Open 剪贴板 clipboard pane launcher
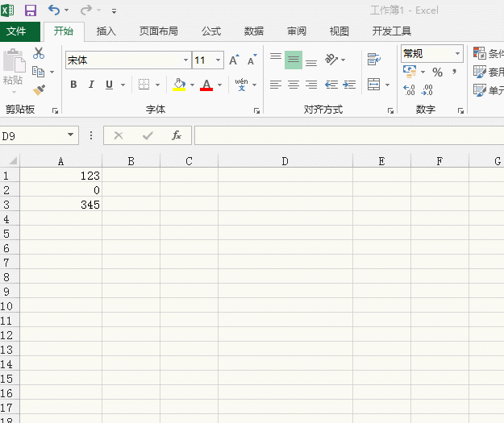Image resolution: width=504 pixels, height=423 pixels. point(55,111)
